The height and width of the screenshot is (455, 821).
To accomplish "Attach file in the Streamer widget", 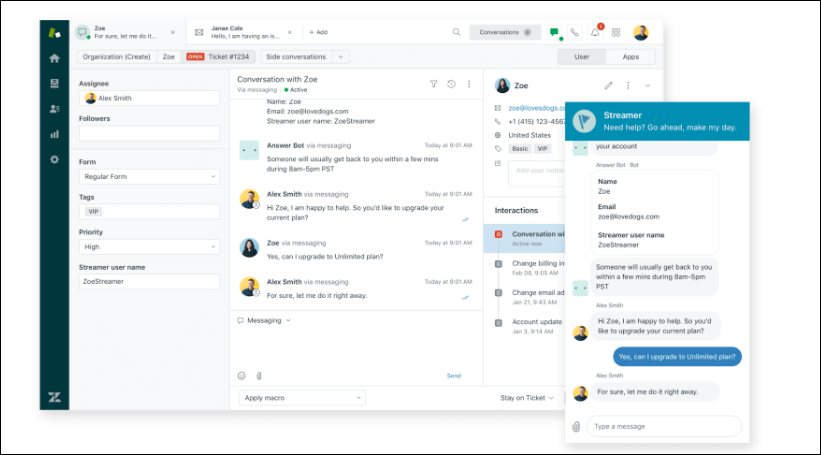I will pyautogui.click(x=576, y=427).
